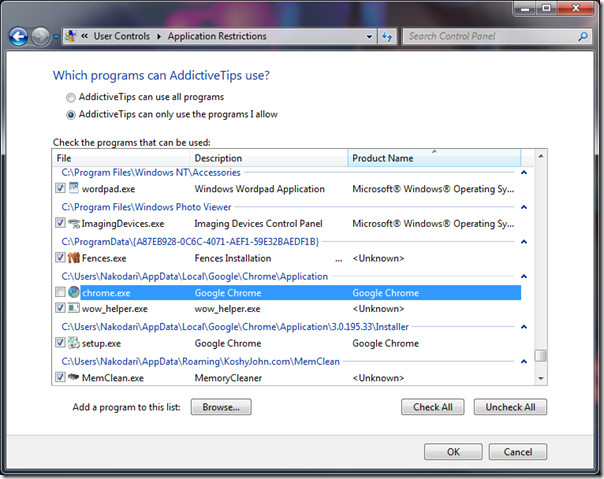Click the Forward navigation arrow
The height and width of the screenshot is (479, 604).
[x=40, y=37]
